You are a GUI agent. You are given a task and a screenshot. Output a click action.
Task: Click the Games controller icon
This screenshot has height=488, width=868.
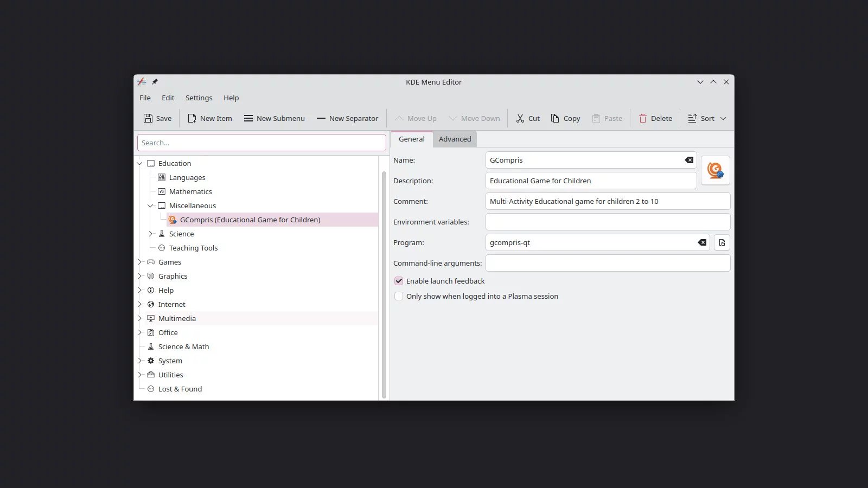[151, 262]
